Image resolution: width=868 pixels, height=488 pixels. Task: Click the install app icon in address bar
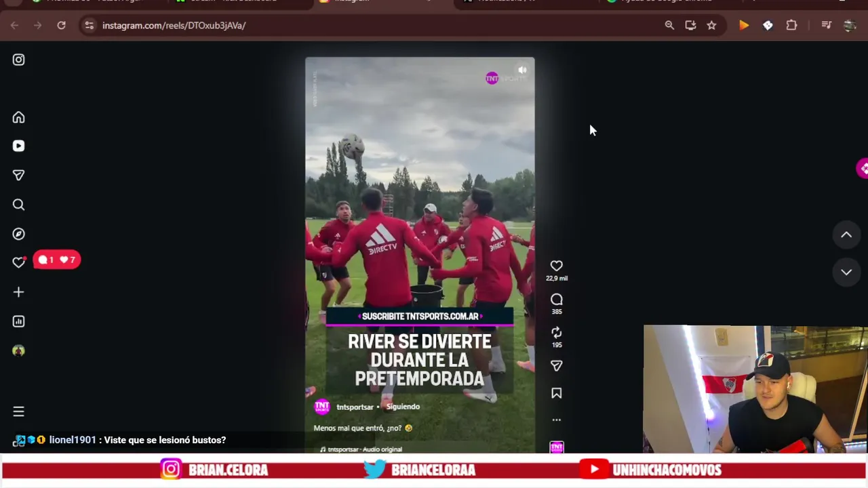point(690,25)
